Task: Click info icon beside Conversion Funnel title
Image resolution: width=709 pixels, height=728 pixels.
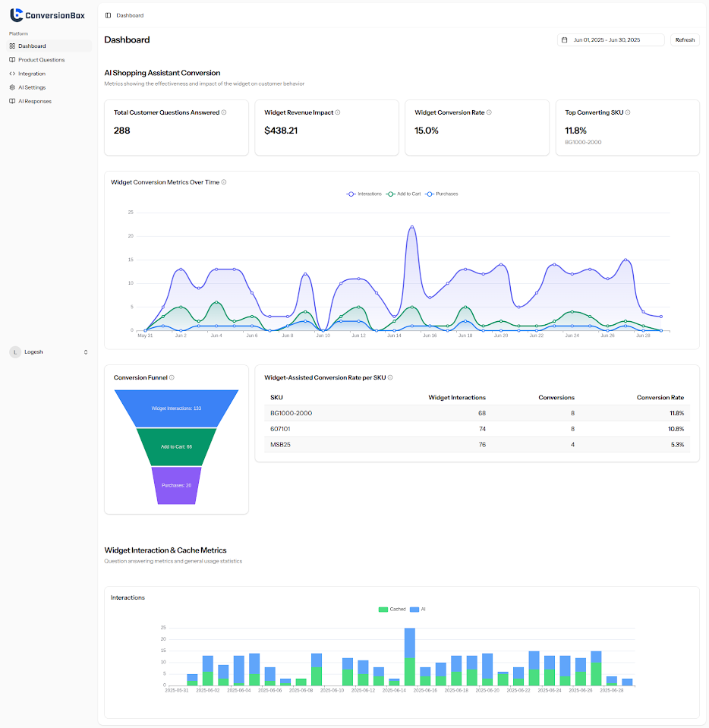Action: (172, 377)
